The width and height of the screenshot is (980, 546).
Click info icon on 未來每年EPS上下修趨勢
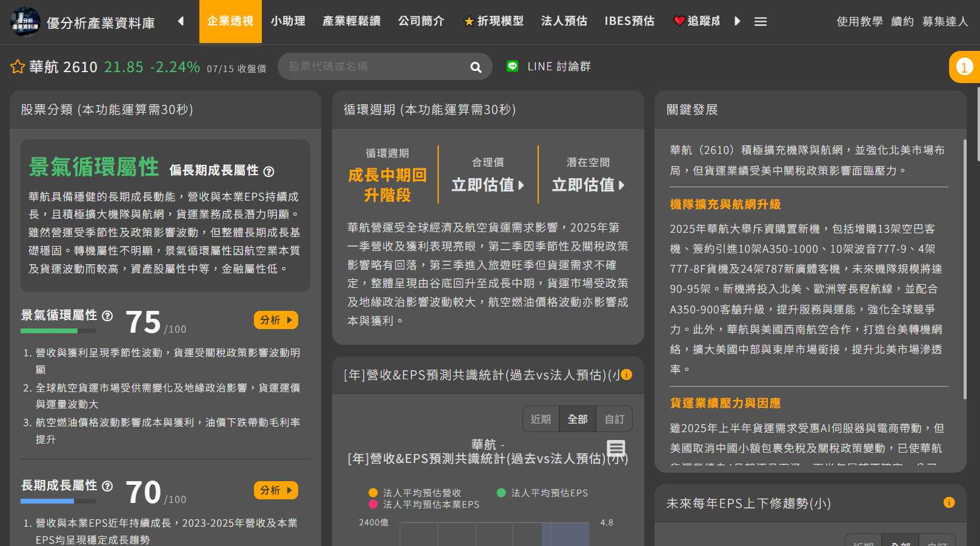pyautogui.click(x=949, y=502)
